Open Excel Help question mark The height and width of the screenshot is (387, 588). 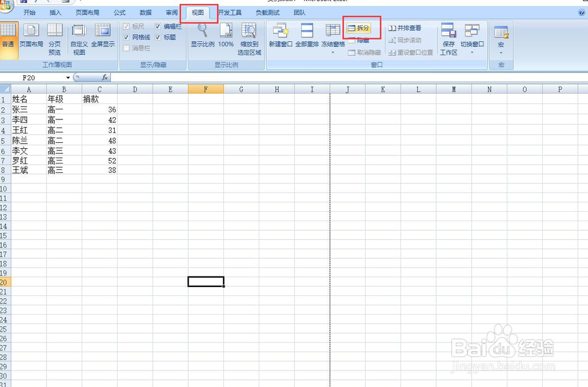(x=582, y=12)
